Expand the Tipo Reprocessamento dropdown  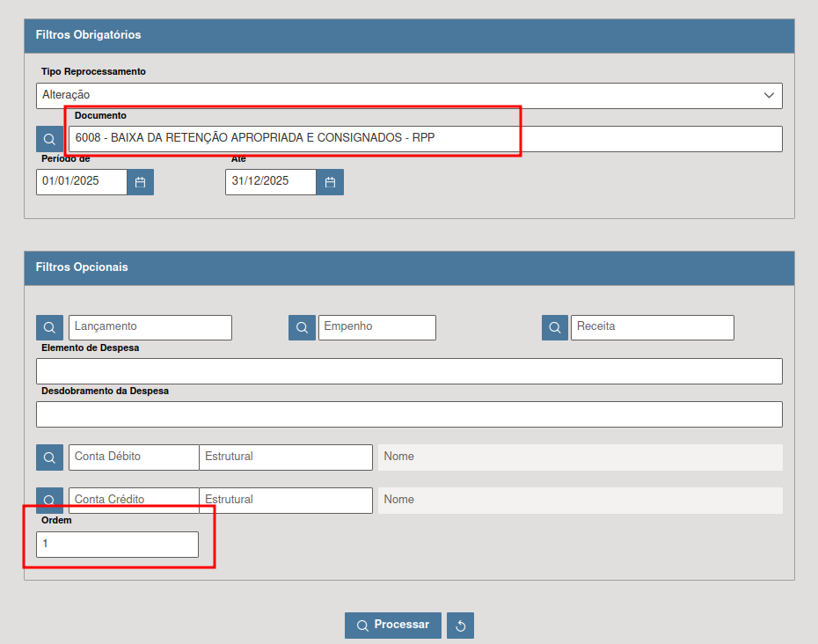(x=409, y=95)
